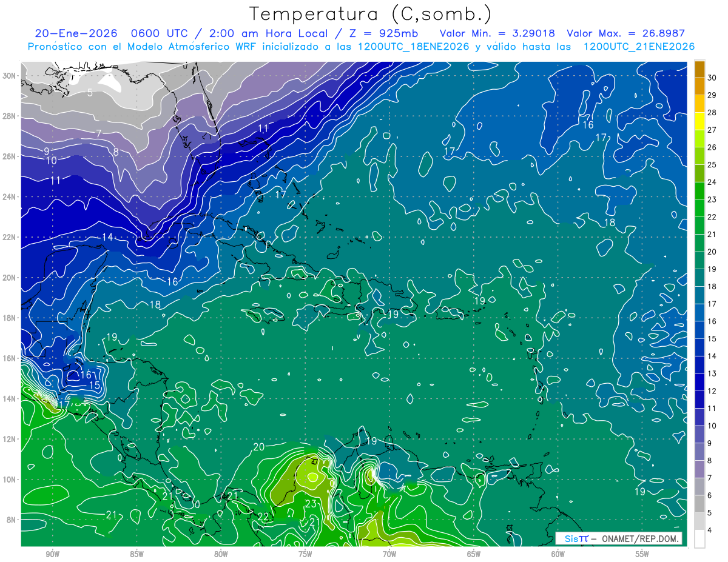The image size is (728, 562).
Task: Click the '8N' latitude axis label
Action: 12,520
